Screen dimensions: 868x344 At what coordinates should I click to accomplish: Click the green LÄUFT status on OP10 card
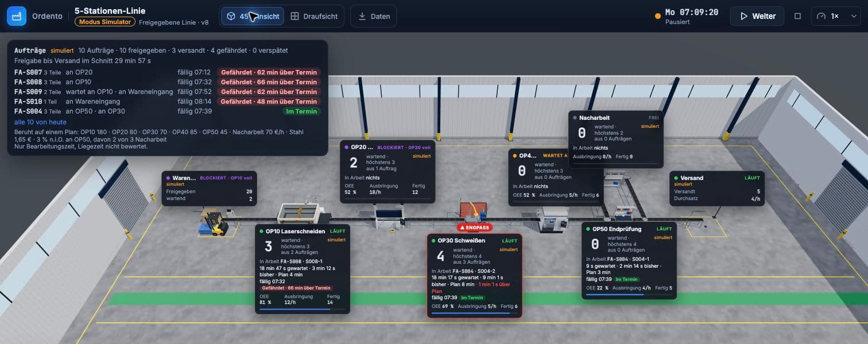338,231
